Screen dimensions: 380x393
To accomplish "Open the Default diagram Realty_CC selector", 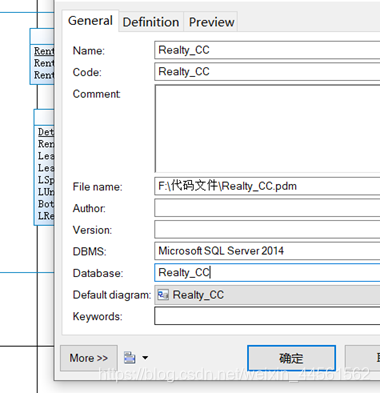I will pyautogui.click(x=267, y=295).
